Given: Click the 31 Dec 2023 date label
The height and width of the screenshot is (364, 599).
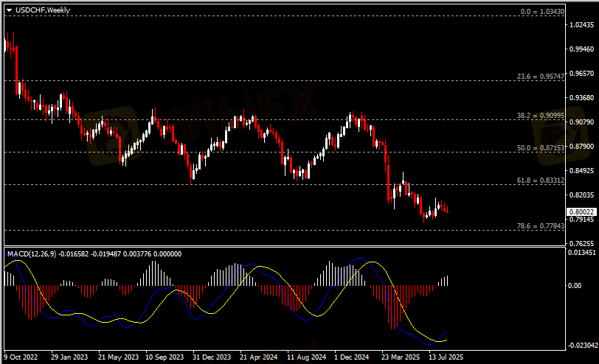Looking at the screenshot, I should [x=212, y=357].
